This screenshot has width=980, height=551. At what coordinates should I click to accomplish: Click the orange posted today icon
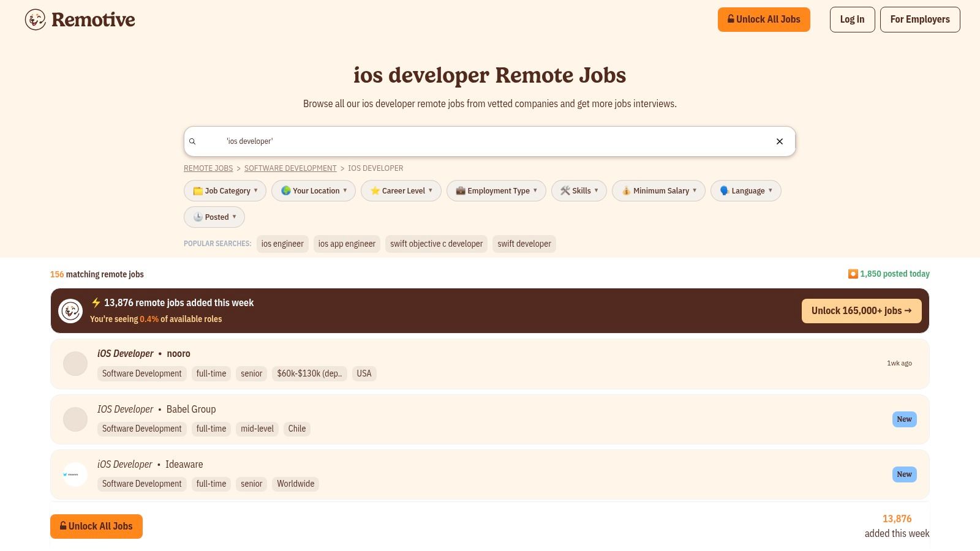click(x=853, y=274)
